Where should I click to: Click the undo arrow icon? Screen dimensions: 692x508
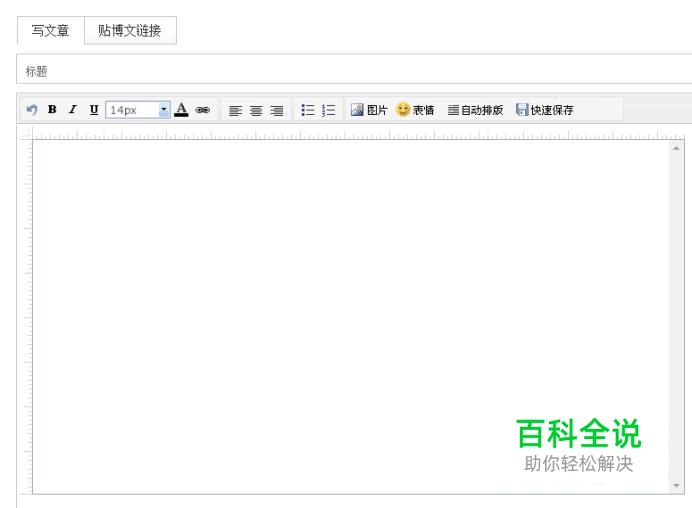[x=32, y=109]
